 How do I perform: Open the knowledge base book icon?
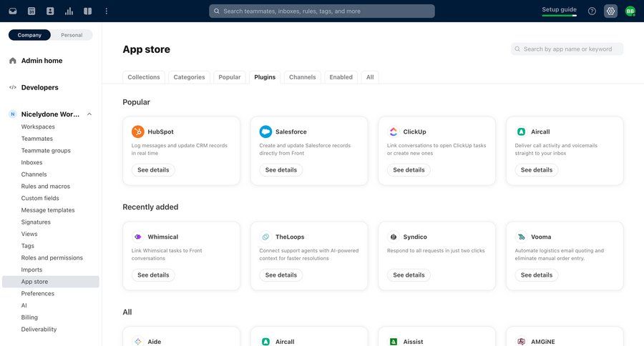coord(87,11)
